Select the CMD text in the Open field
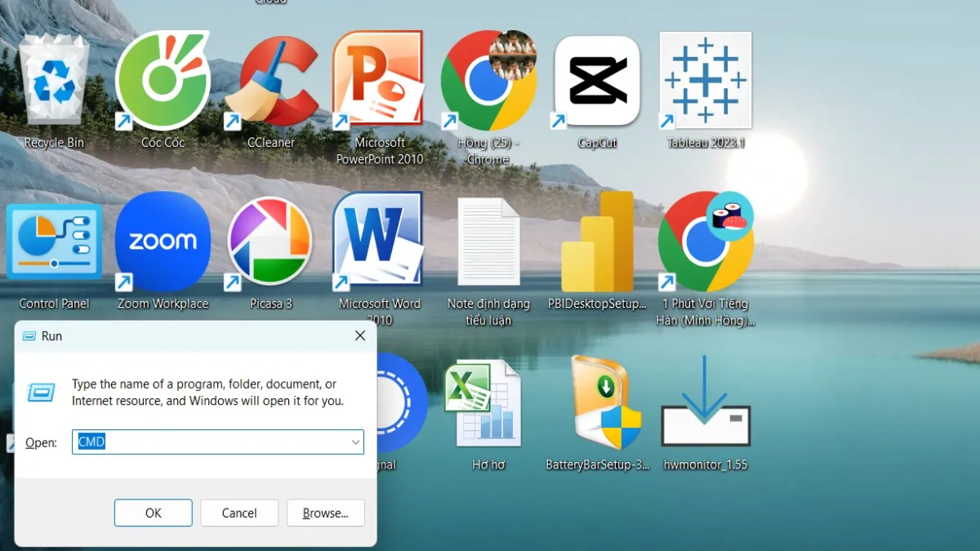 pyautogui.click(x=91, y=442)
